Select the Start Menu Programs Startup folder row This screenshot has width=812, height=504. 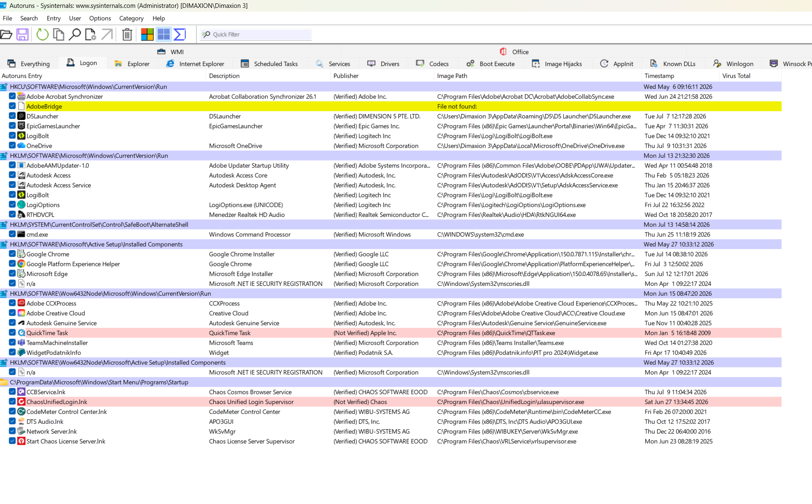coord(391,382)
